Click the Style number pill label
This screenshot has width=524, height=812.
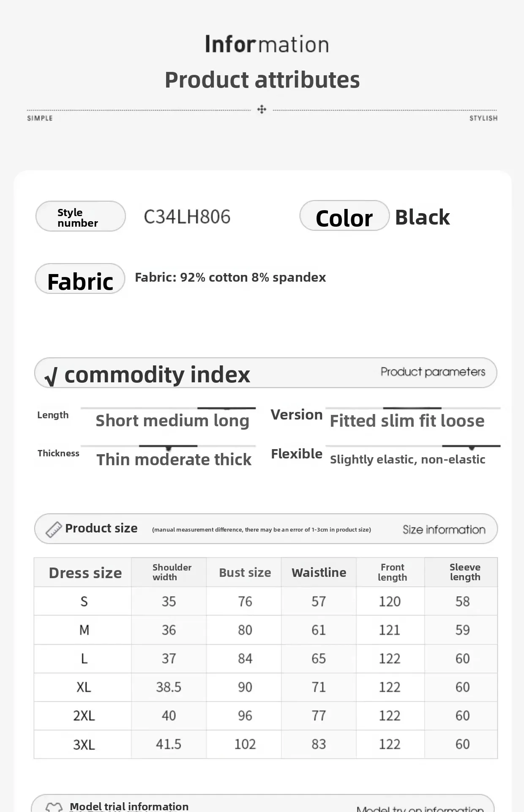[x=80, y=217]
